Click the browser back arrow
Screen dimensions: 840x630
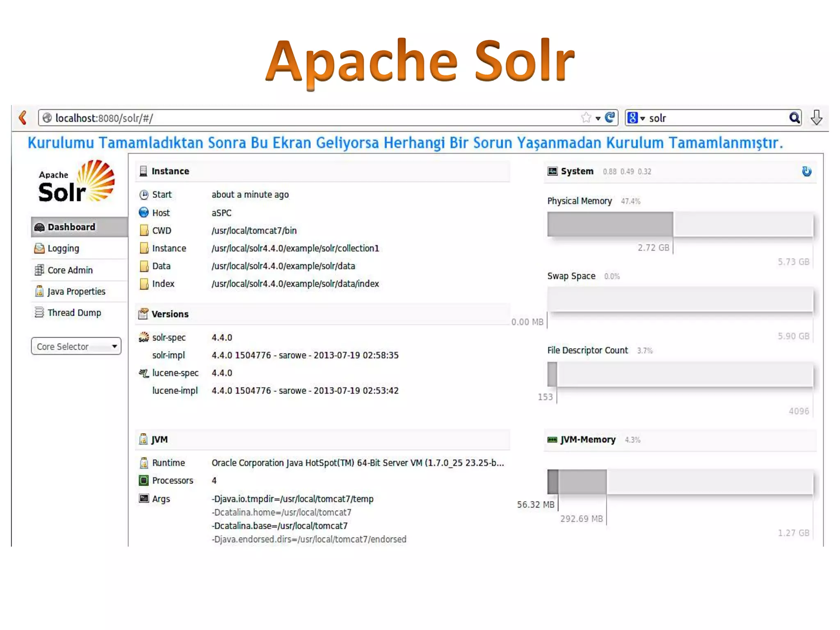point(23,118)
